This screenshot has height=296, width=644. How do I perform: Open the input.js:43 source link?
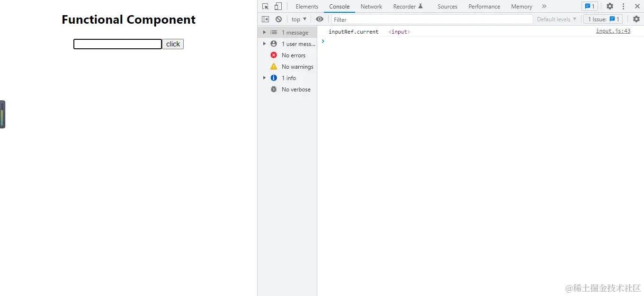coord(613,31)
